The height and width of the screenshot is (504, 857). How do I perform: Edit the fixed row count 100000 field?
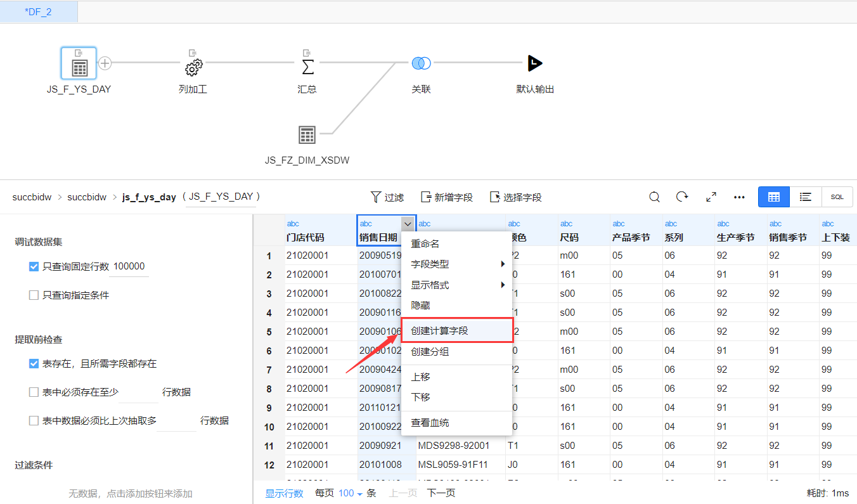(x=129, y=267)
